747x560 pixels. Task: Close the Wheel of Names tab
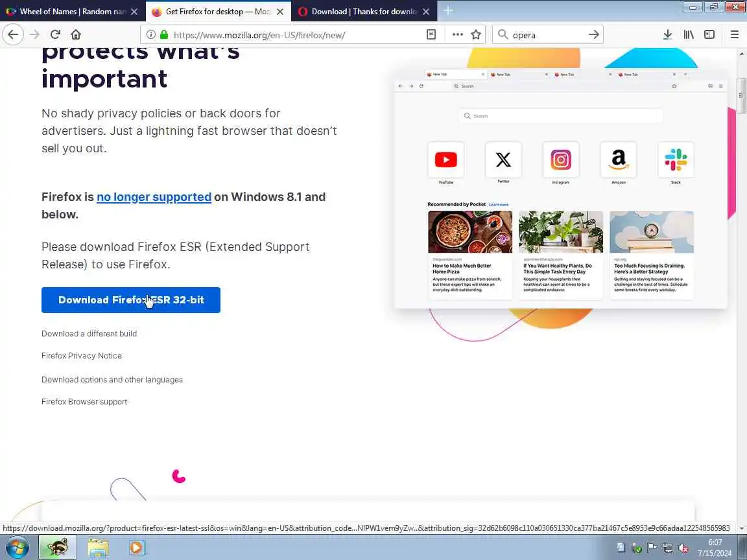[x=134, y=12]
